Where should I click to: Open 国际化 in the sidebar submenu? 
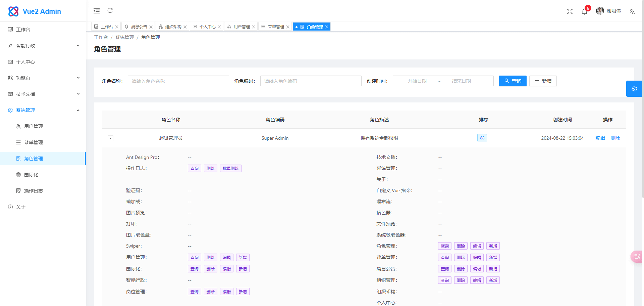click(x=43, y=175)
